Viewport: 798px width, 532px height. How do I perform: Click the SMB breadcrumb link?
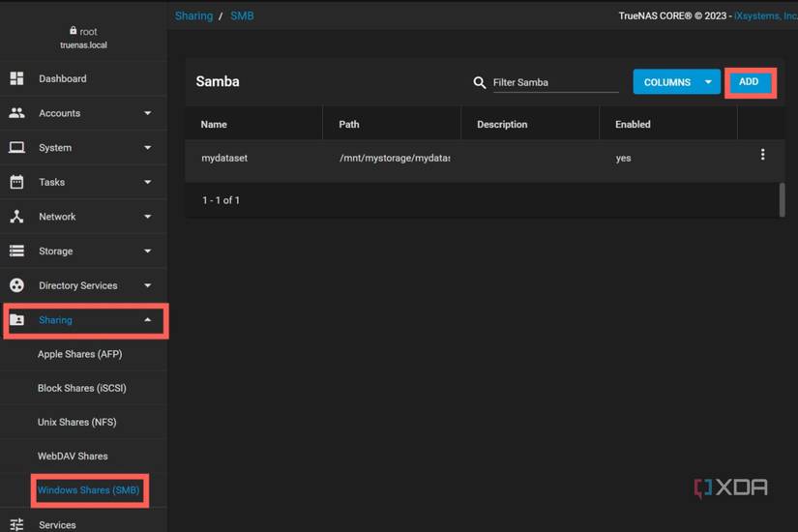242,15
